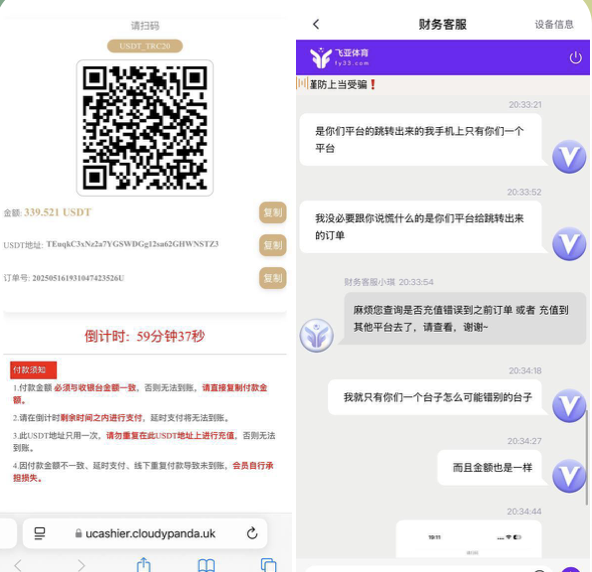The height and width of the screenshot is (572, 592).
Task: Tap the 339.521 USDT amount text
Action: [x=58, y=212]
